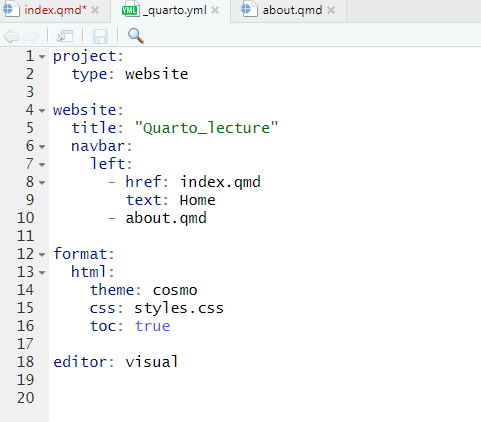Screen dimensions: 481x422
Task: Collapse the format section at line 12
Action: [x=42, y=255]
